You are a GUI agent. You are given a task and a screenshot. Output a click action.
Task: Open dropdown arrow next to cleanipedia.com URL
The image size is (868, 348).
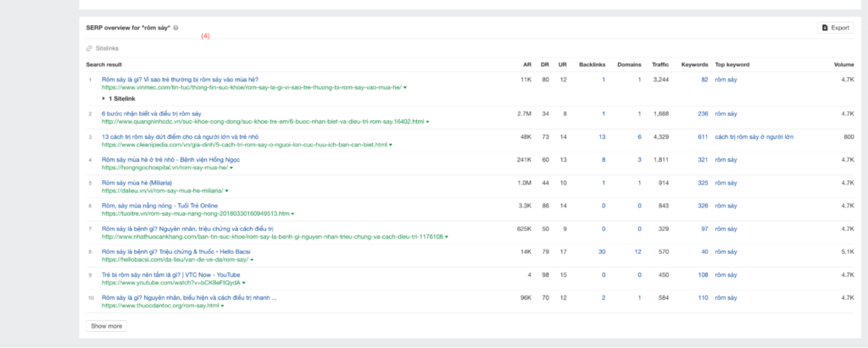coord(391,145)
